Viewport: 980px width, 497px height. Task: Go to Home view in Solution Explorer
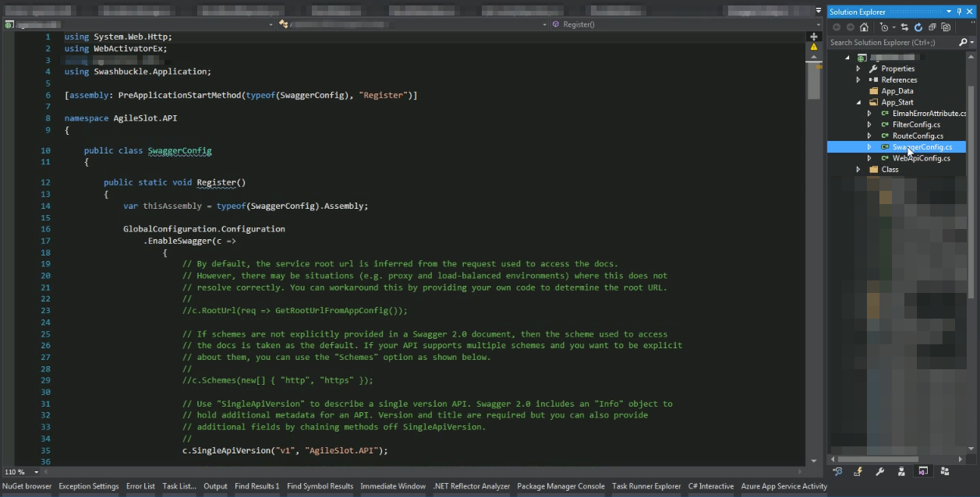tap(864, 27)
